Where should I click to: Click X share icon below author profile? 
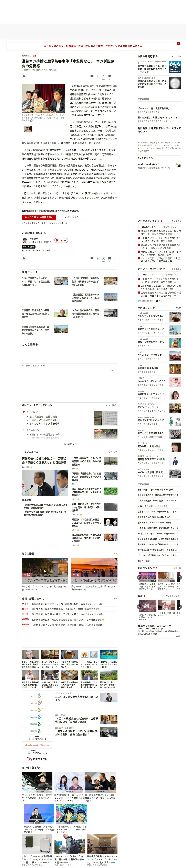(x=103, y=258)
